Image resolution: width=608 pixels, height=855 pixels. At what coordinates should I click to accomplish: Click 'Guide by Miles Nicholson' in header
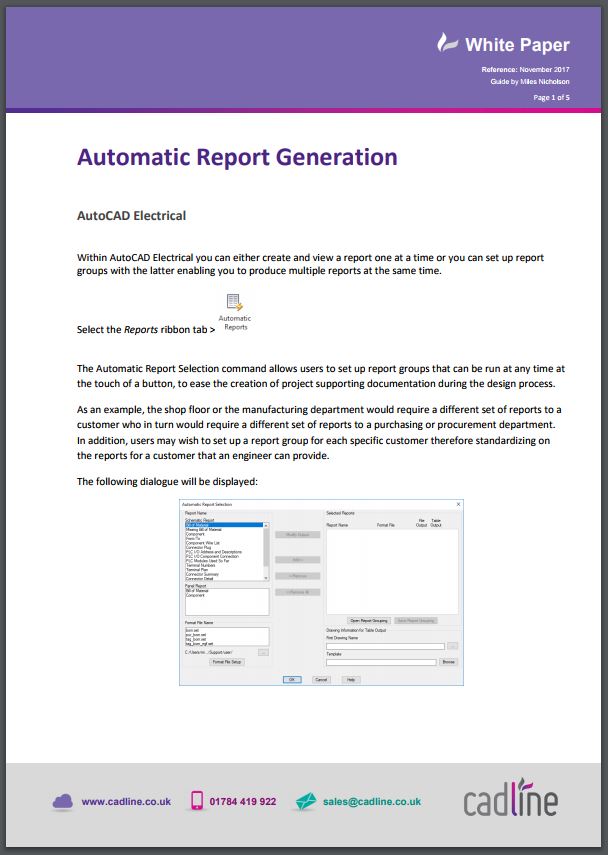pos(530,81)
